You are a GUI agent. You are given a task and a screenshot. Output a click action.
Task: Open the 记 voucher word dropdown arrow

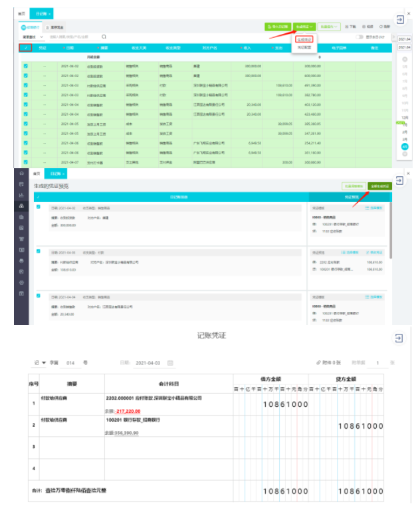(x=44, y=362)
